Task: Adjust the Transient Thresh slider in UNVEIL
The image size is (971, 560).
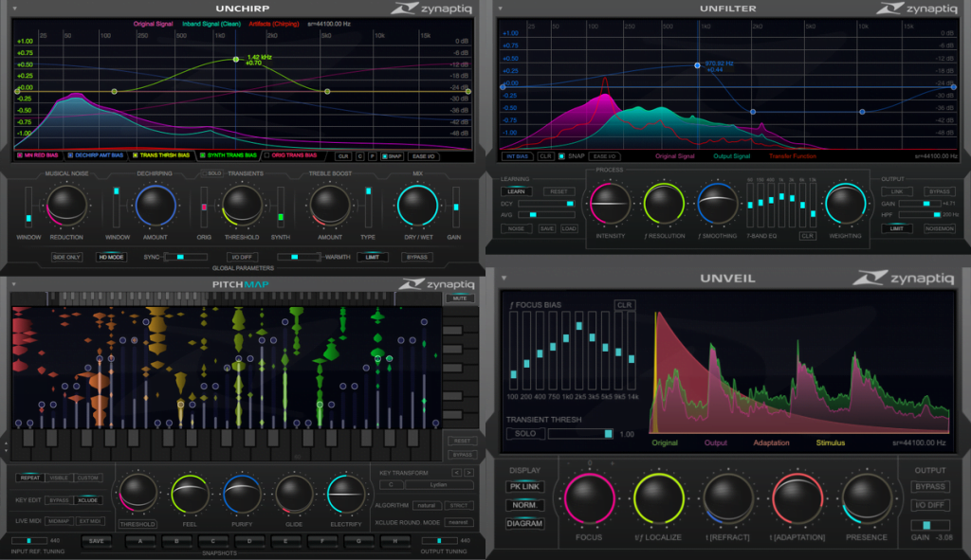Action: [580, 434]
